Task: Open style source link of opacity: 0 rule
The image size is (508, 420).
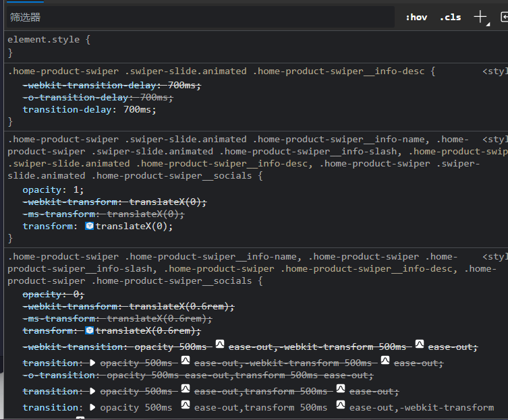Action: (496, 257)
